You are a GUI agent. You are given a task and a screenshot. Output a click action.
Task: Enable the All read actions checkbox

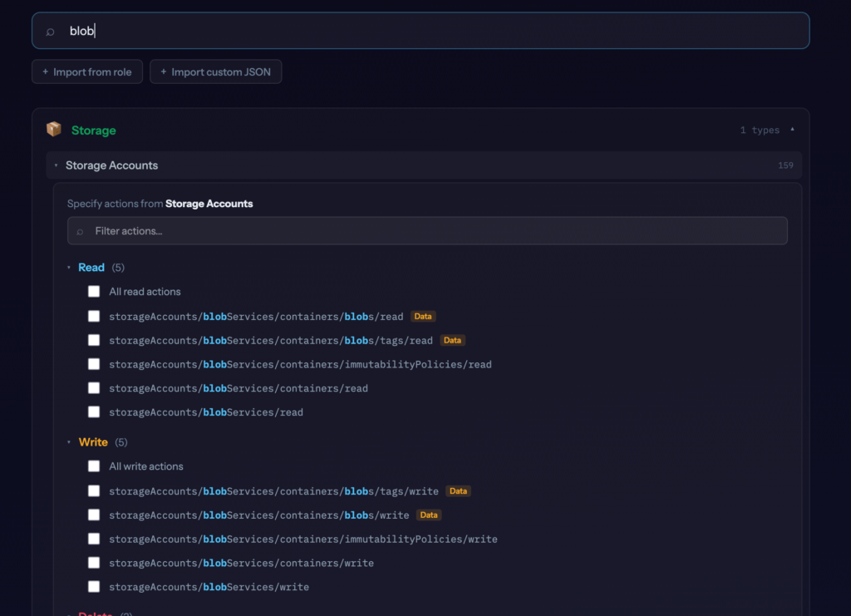[94, 292]
